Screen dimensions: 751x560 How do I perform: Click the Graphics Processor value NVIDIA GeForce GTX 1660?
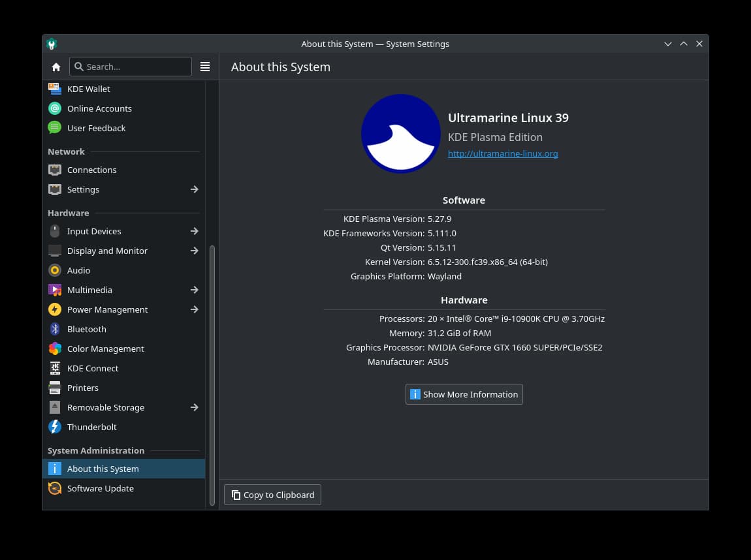point(515,347)
